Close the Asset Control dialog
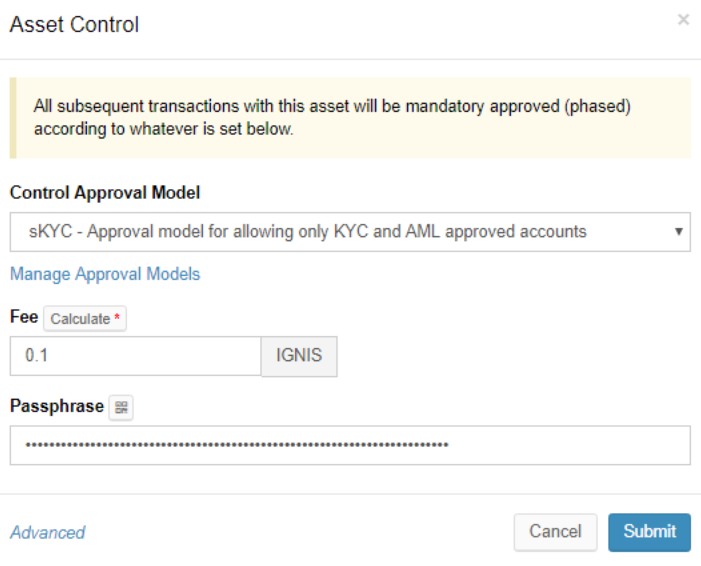The width and height of the screenshot is (701, 566). pyautogui.click(x=683, y=19)
